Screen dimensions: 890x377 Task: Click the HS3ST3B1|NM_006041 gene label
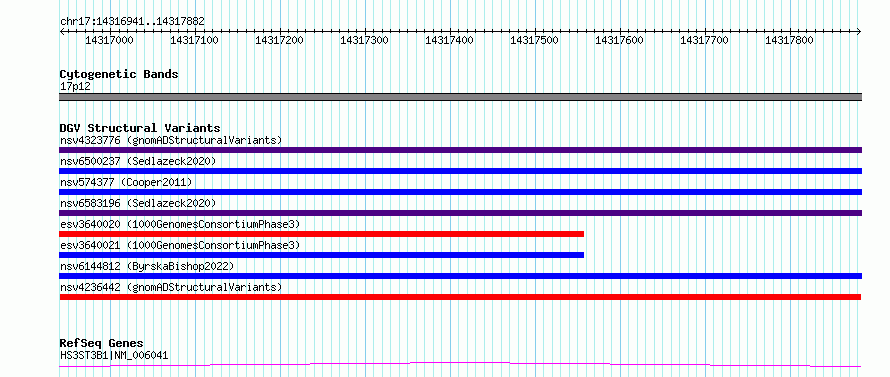point(114,355)
